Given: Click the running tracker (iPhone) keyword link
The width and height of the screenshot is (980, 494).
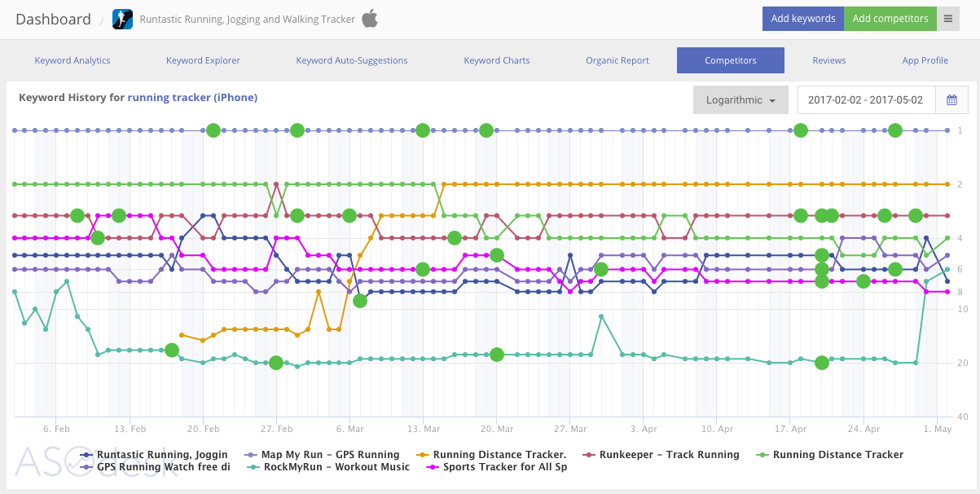Looking at the screenshot, I should coord(192,98).
